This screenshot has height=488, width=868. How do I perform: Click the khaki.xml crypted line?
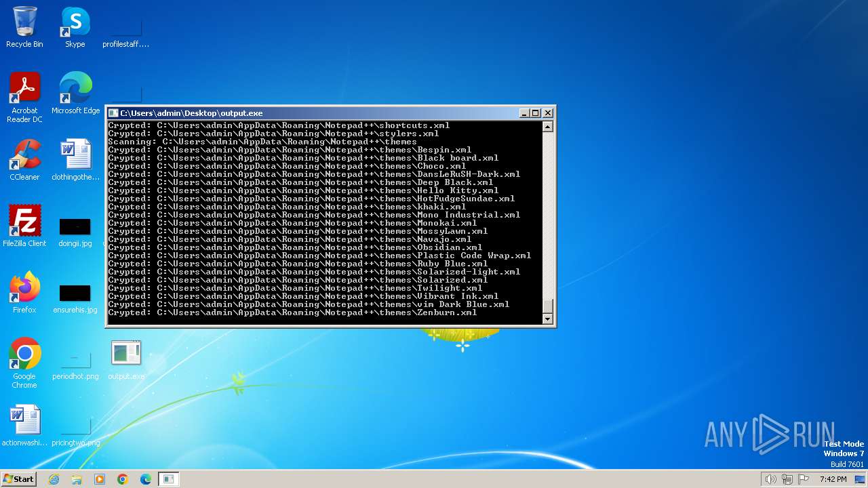click(x=287, y=207)
